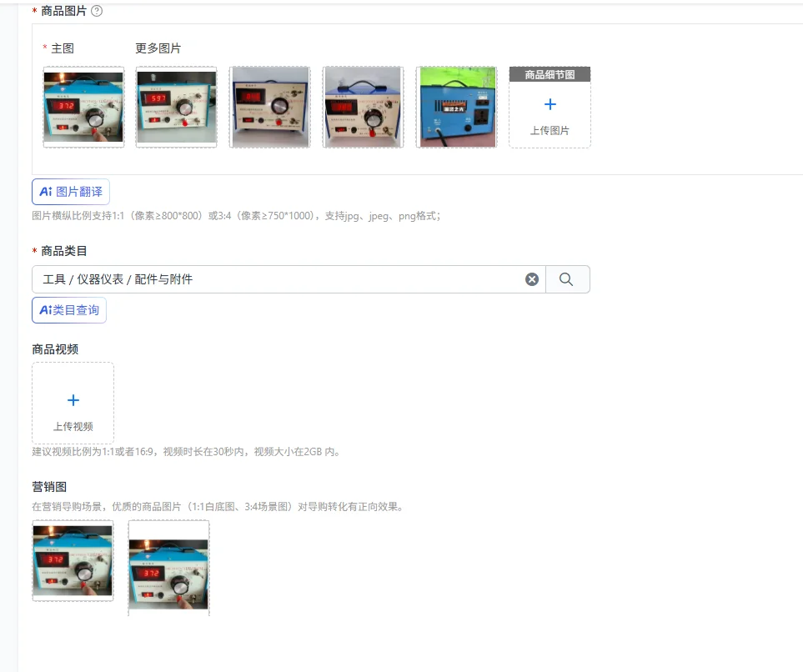This screenshot has width=803, height=672.
Task: Select the second product image showing 597
Action: point(176,107)
